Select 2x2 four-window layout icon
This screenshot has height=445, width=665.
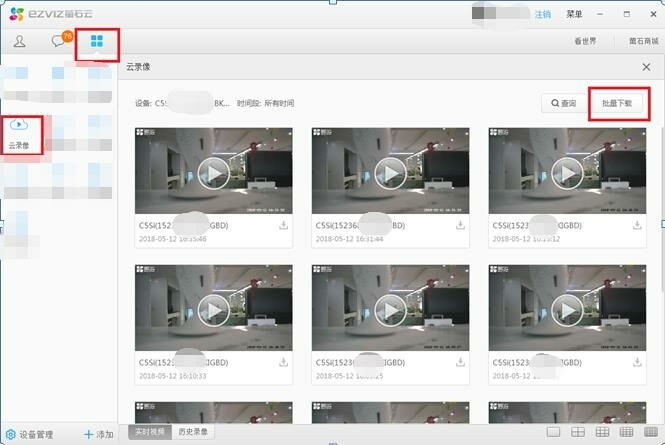click(x=578, y=432)
